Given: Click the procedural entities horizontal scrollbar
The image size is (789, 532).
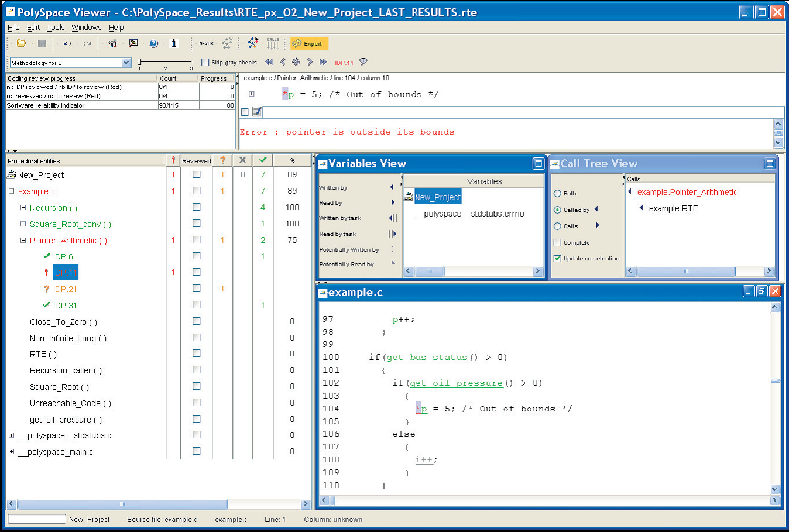Looking at the screenshot, I should click(x=159, y=504).
